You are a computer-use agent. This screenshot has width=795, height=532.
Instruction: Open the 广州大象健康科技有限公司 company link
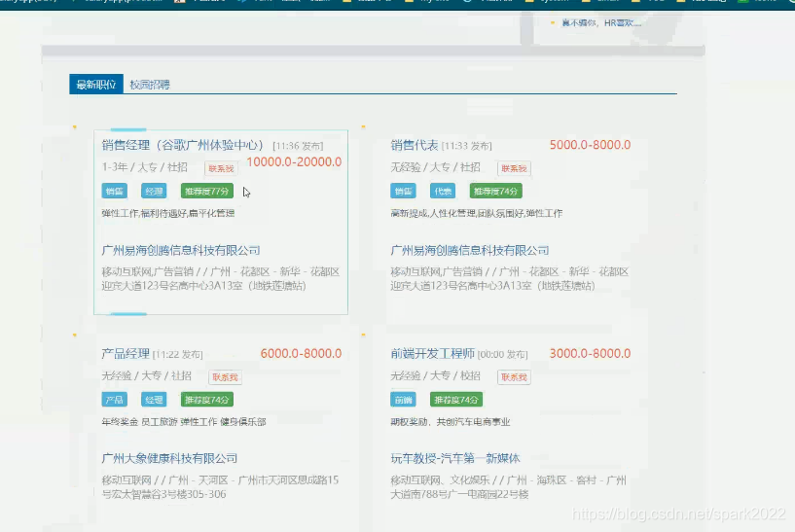point(169,458)
